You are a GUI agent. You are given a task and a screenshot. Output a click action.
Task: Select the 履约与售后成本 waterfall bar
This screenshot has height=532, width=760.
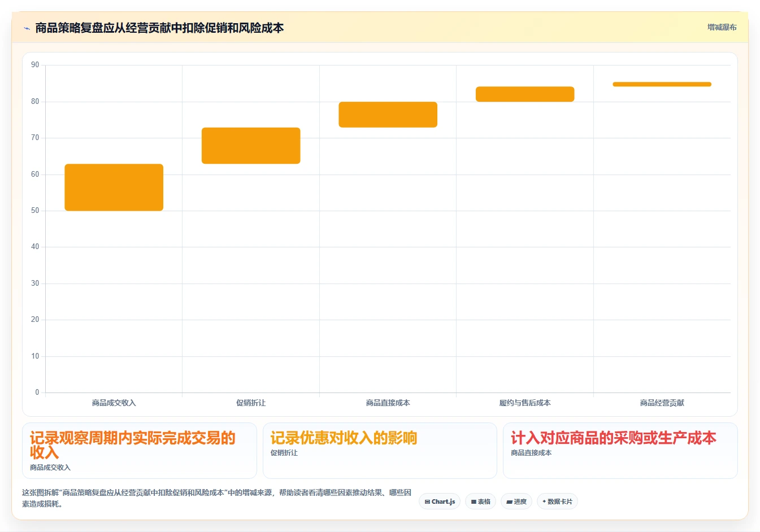(525, 94)
